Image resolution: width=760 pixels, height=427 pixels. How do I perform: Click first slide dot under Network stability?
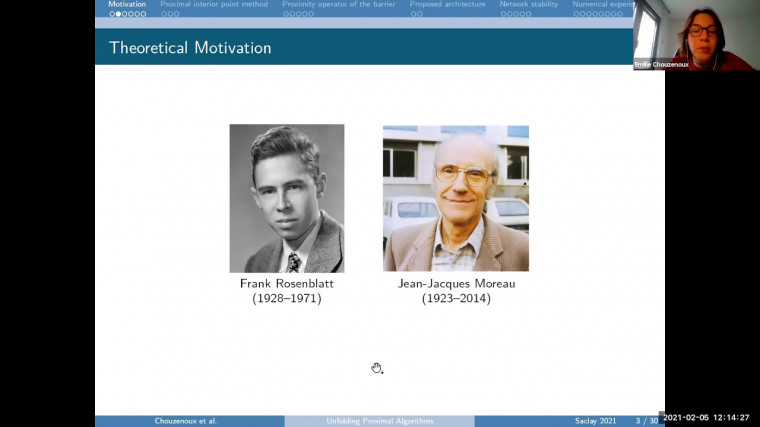502,14
